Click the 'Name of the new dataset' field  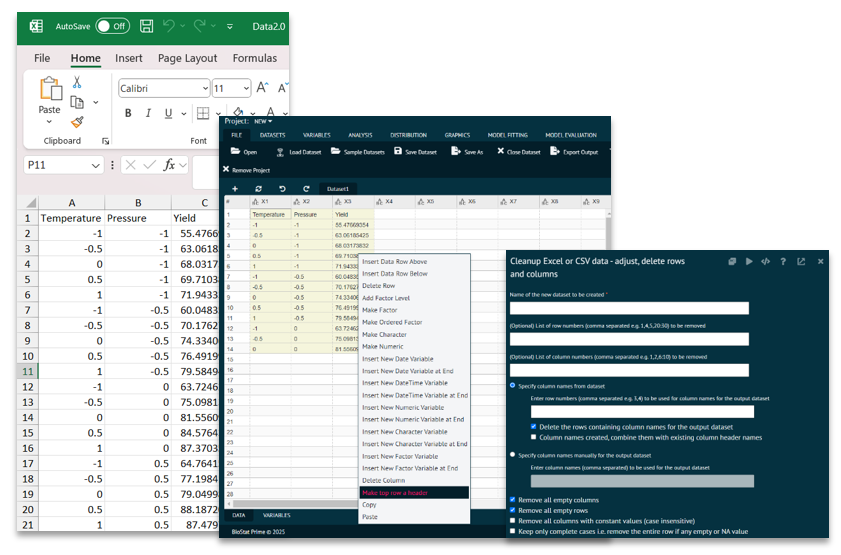coord(629,308)
